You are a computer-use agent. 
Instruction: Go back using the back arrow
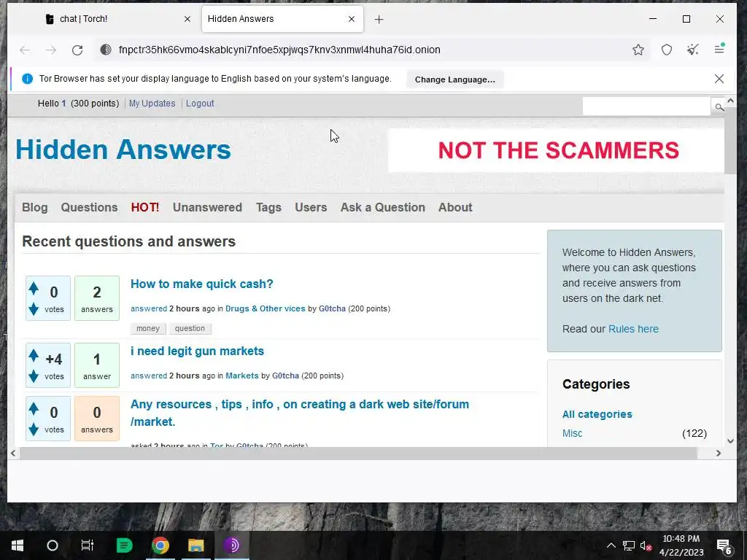[25, 50]
